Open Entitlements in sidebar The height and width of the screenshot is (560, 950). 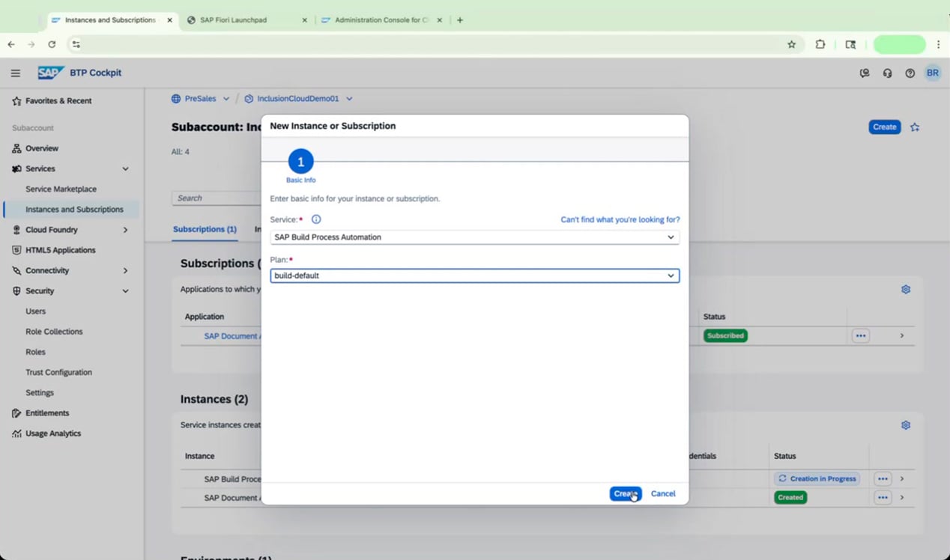47,413
